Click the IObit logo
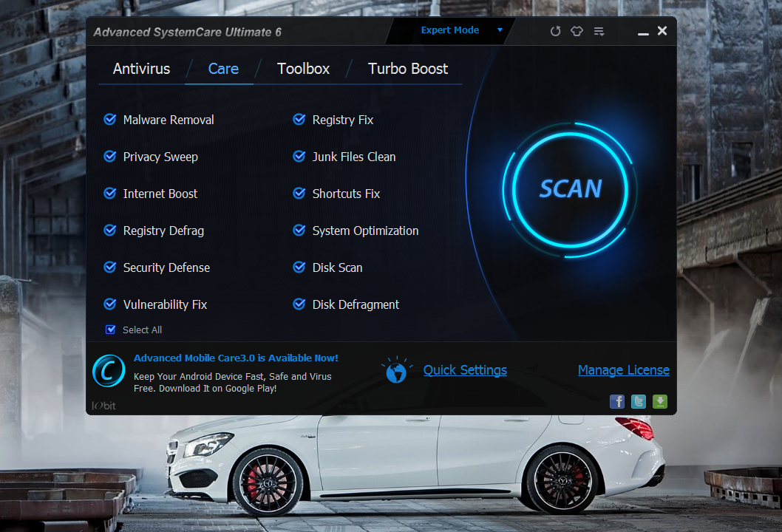 click(x=103, y=406)
